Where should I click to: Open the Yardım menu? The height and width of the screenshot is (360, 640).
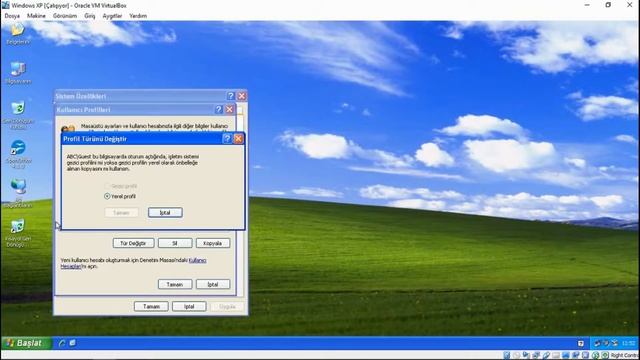pyautogui.click(x=138, y=16)
